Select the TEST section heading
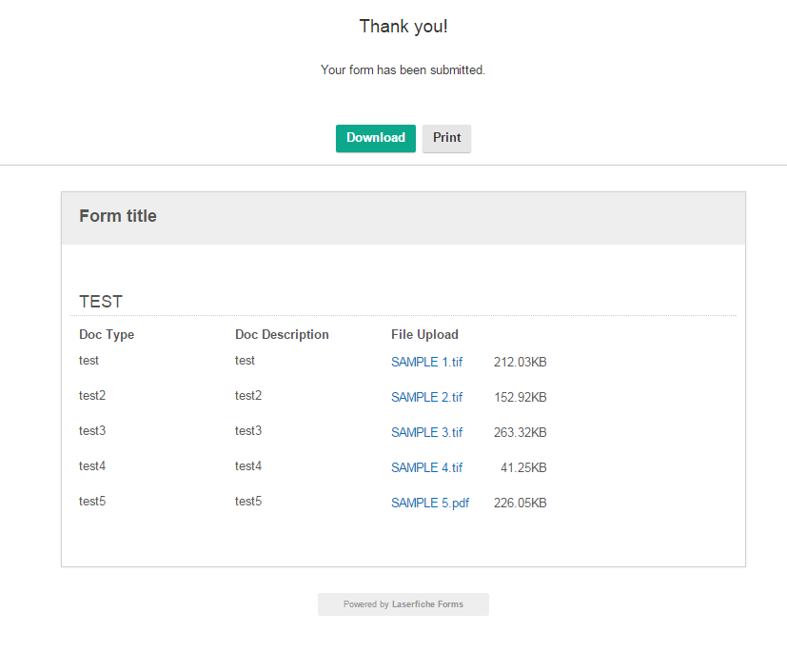This screenshot has width=787, height=672. tap(101, 302)
